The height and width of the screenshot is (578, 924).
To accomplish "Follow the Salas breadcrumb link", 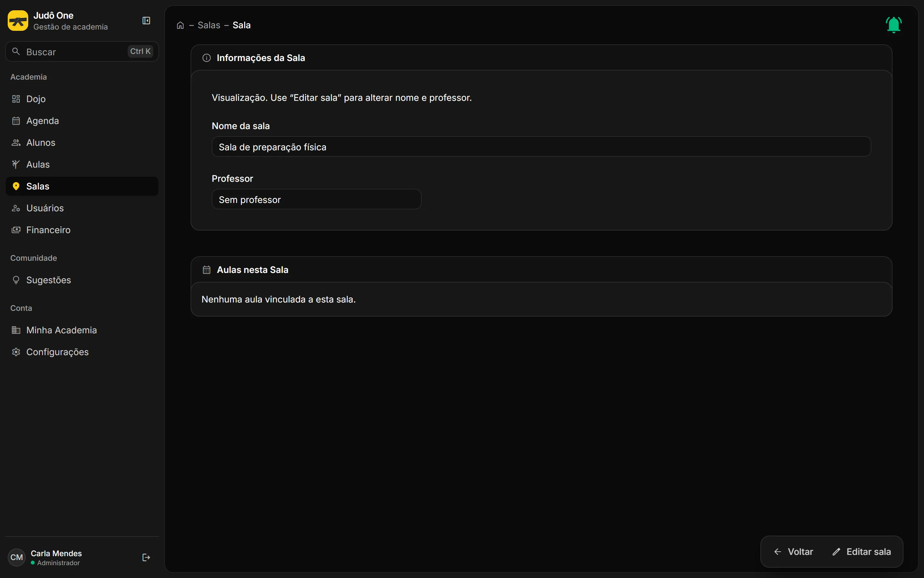I will [209, 25].
